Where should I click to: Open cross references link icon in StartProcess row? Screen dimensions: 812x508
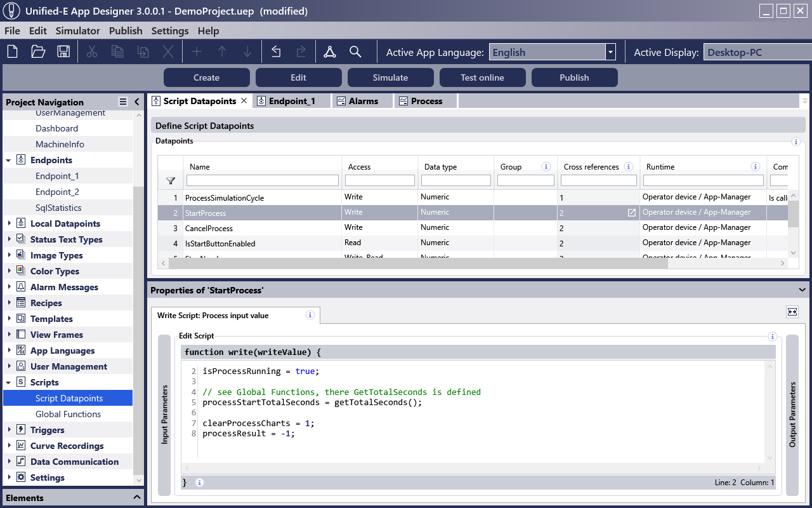631,213
